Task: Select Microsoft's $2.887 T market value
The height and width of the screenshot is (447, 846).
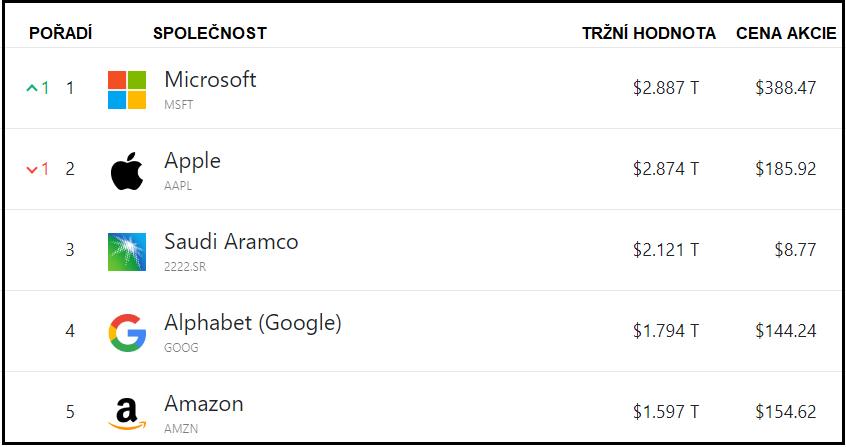Action: 666,87
